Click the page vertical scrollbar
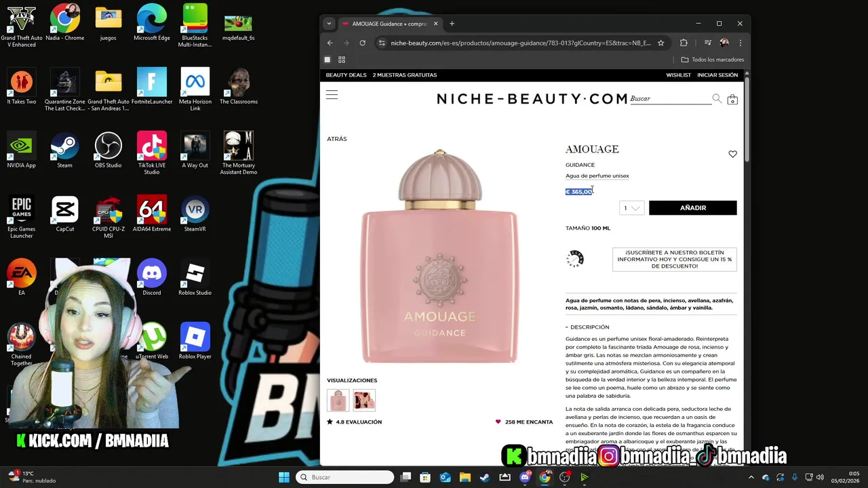 pyautogui.click(x=747, y=119)
